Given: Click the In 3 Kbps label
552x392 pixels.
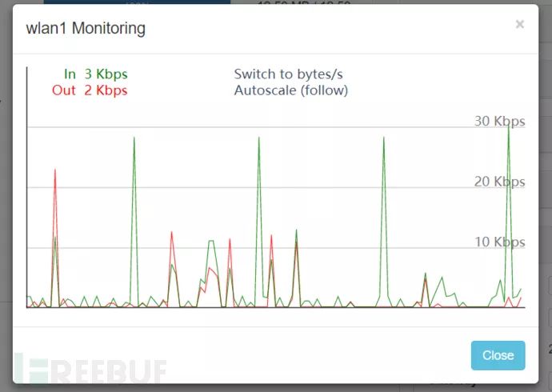Looking at the screenshot, I should pos(96,74).
